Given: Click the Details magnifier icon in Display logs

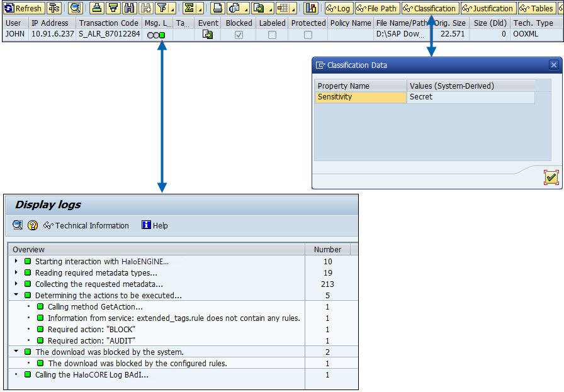Looking at the screenshot, I should click(x=18, y=225).
